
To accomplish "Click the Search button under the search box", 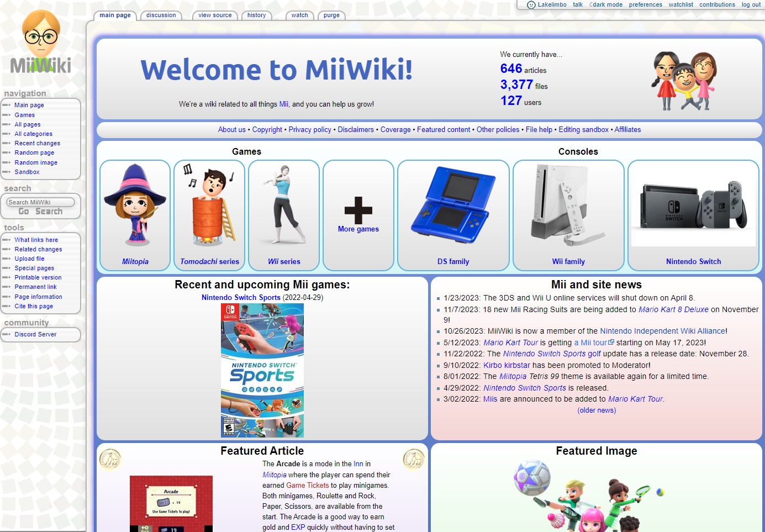I will point(49,212).
